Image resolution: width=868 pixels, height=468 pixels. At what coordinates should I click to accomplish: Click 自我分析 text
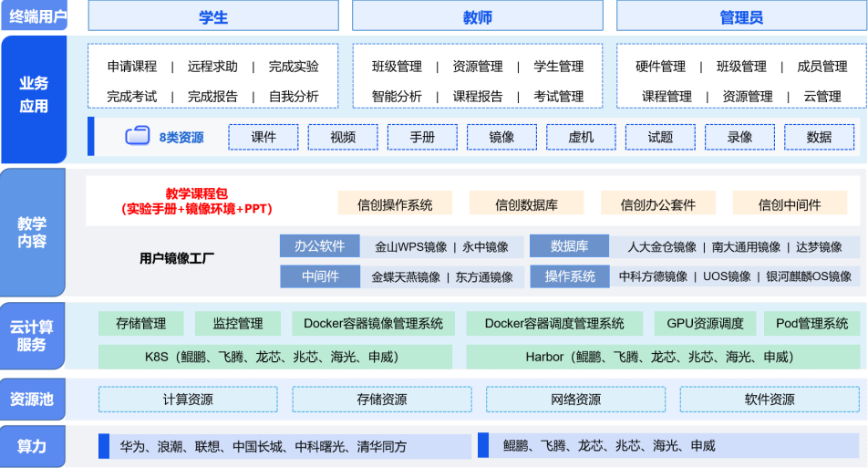click(x=294, y=97)
